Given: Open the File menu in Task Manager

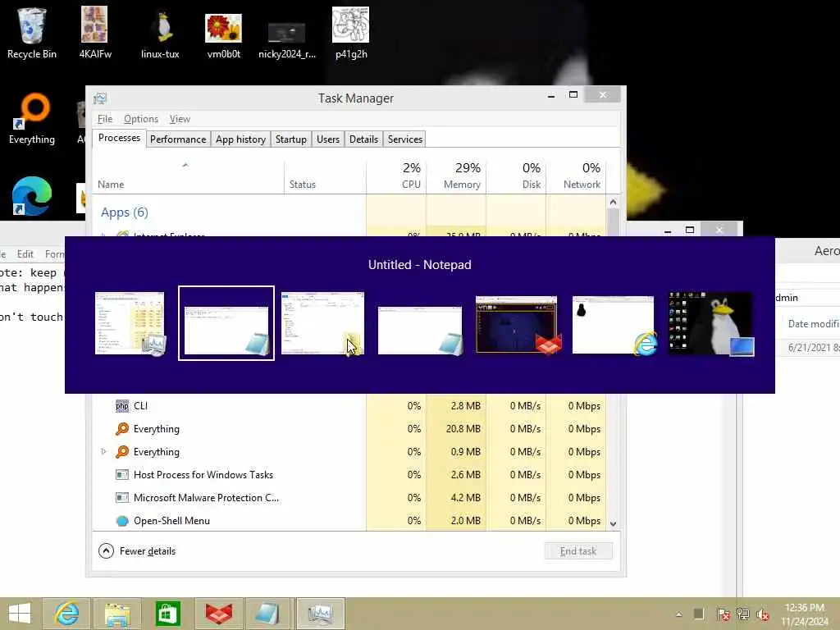Looking at the screenshot, I should pyautogui.click(x=105, y=119).
